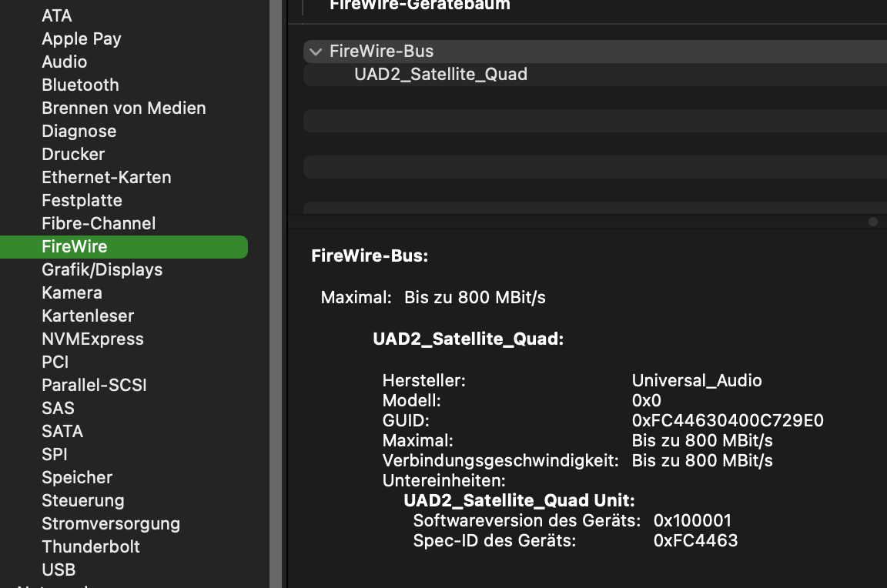Click the split-pane divider handle dot
Screen dimensions: 887x588
click(x=873, y=222)
